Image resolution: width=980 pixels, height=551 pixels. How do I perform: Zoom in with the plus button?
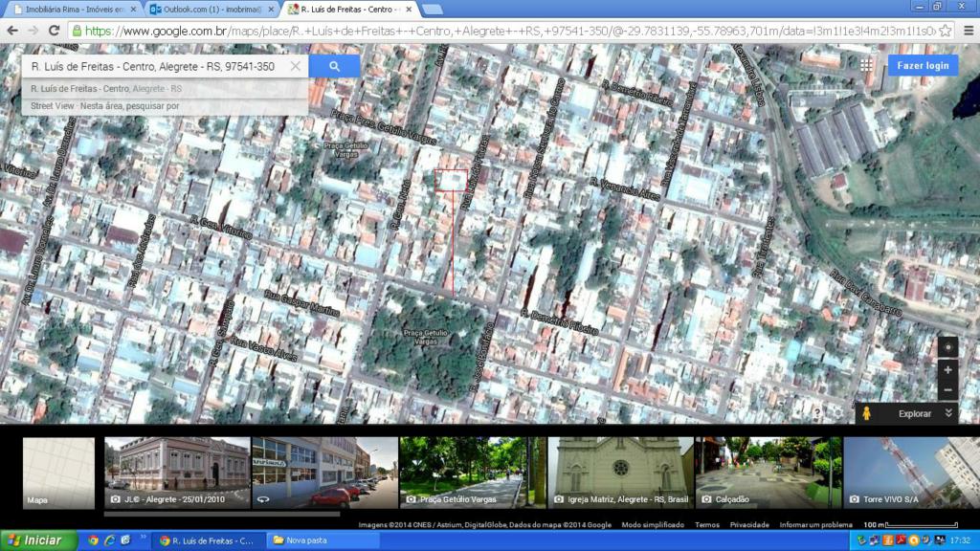(947, 370)
